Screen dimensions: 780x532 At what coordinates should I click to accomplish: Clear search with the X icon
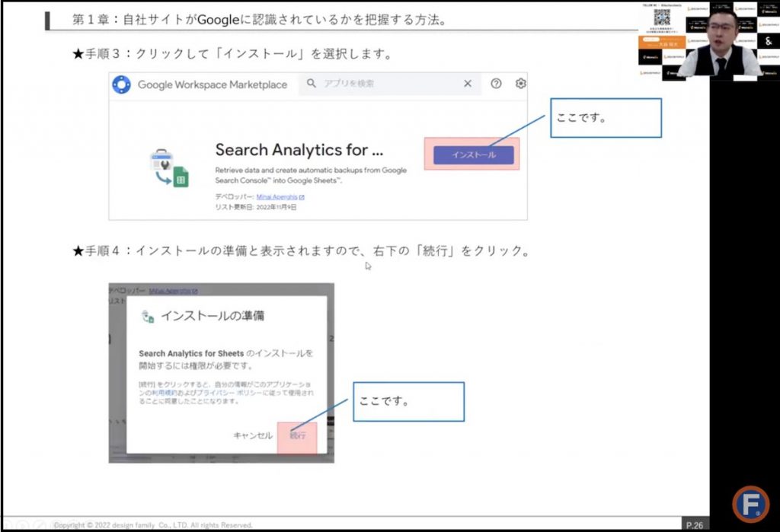(468, 84)
